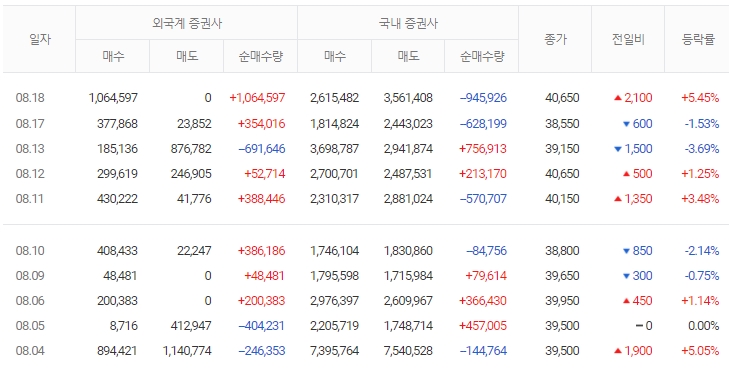Screen dimensions: 729x371
Task: Click domestic net volume +366,430
Action: coord(483,301)
